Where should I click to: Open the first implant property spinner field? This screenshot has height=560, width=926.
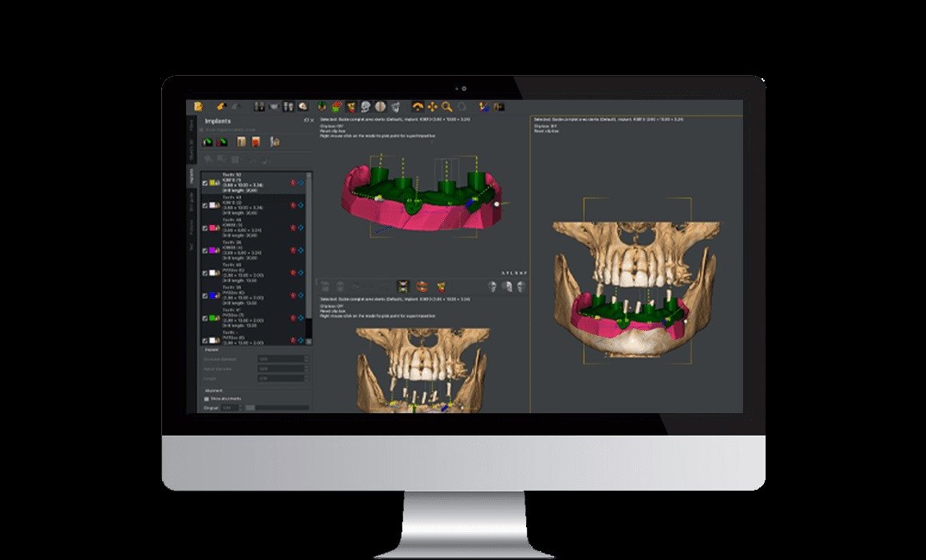282,359
